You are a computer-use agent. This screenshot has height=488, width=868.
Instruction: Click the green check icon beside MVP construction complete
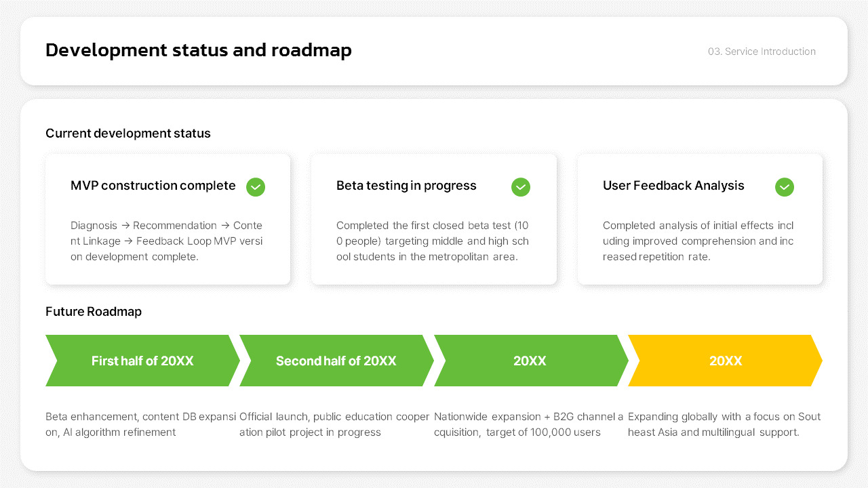click(x=256, y=187)
